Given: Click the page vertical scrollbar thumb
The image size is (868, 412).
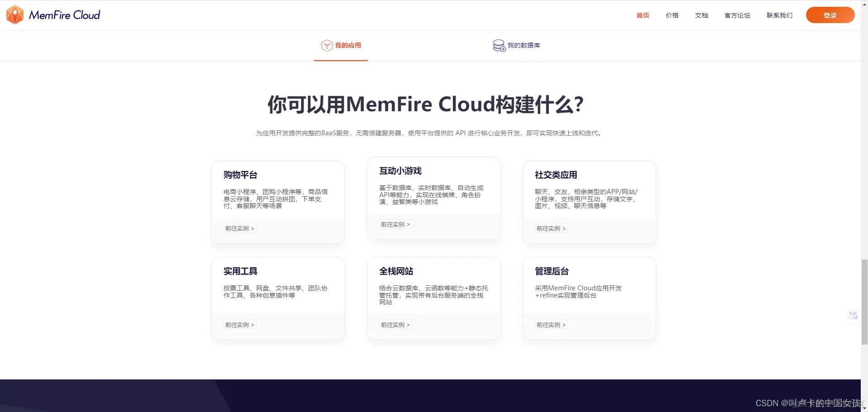Looking at the screenshot, I should pyautogui.click(x=864, y=302).
